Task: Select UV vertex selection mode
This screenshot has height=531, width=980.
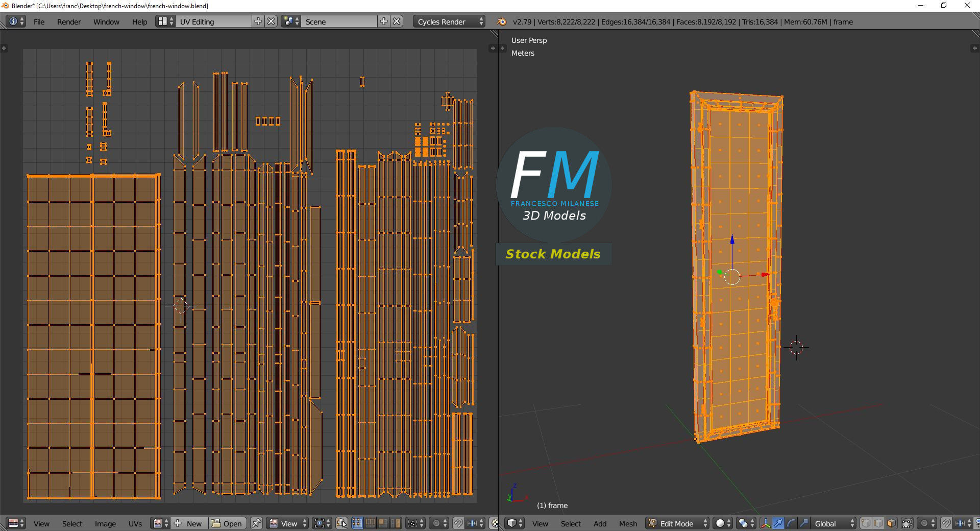Action: coord(357,523)
